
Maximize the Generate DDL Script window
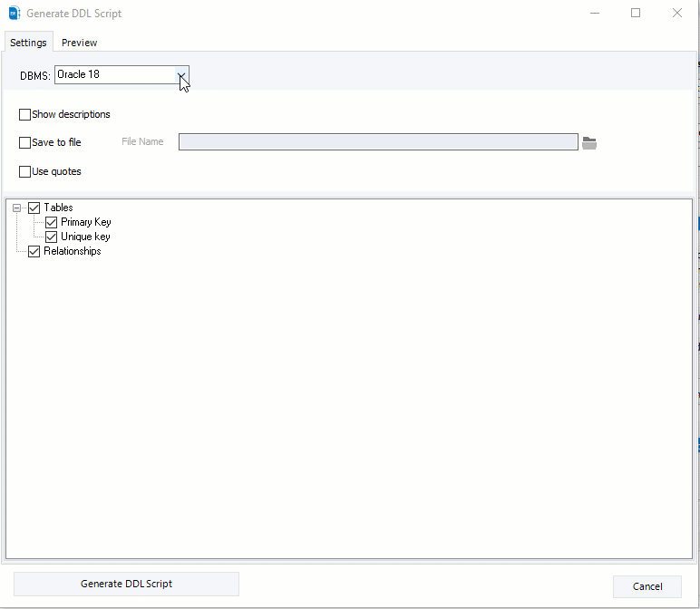pyautogui.click(x=636, y=13)
